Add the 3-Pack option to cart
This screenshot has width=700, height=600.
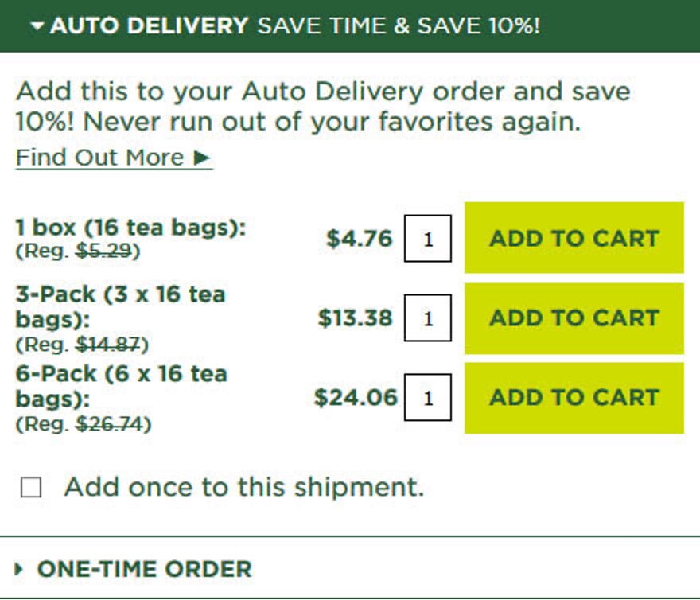click(574, 318)
